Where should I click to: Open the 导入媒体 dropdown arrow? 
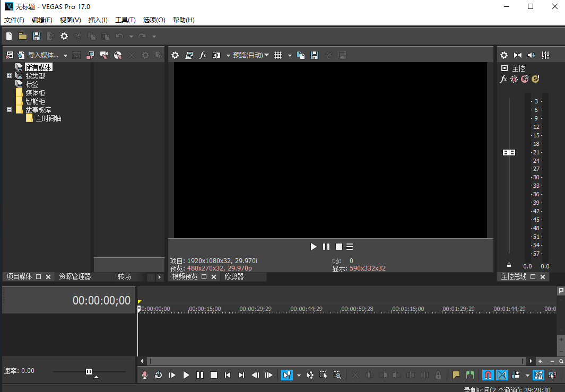pos(65,56)
